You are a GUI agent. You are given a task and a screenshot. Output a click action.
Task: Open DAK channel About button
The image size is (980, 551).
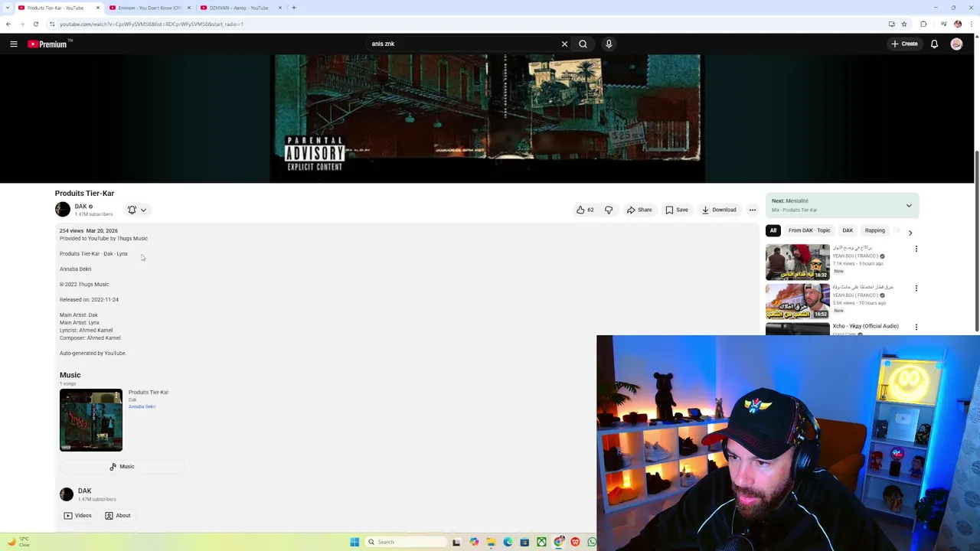click(x=118, y=515)
